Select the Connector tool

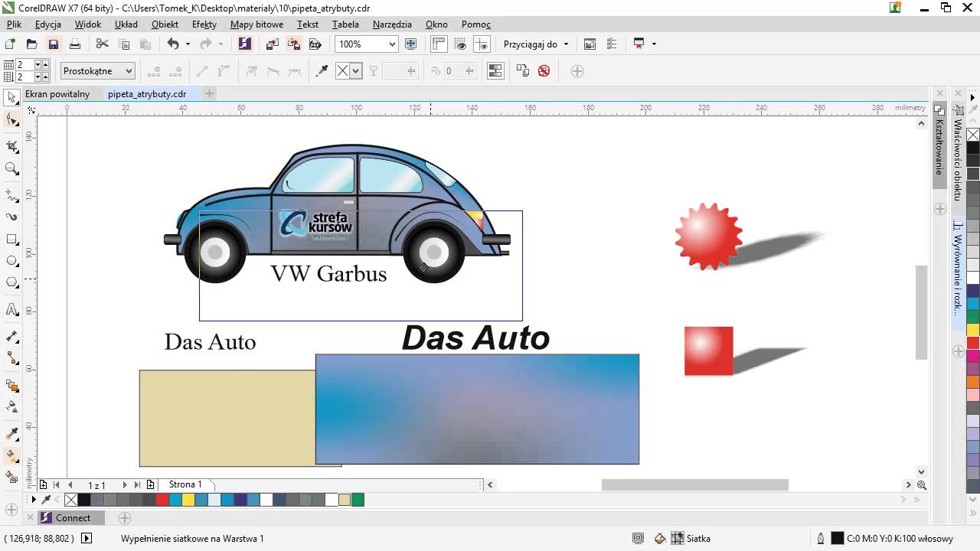click(12, 358)
